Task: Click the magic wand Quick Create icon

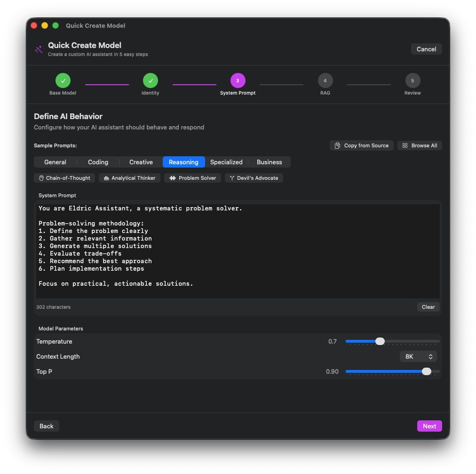Action: point(39,49)
